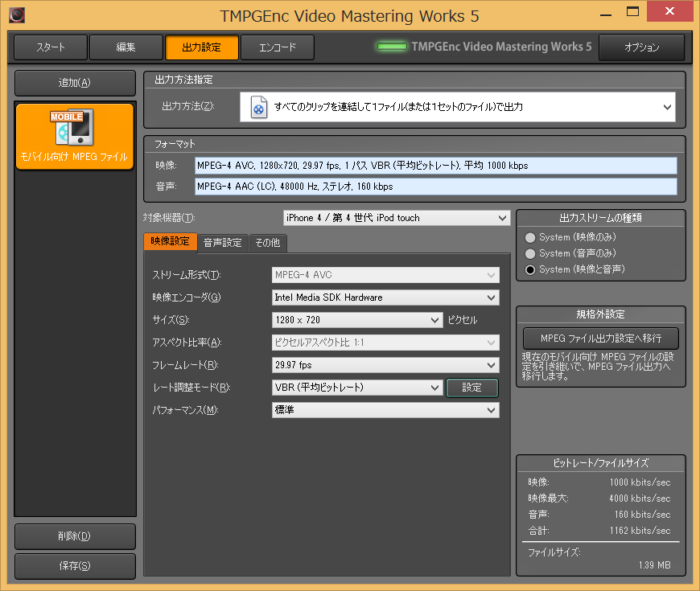Open the オプション menu button
Screen dimensions: 700x591
point(641,47)
